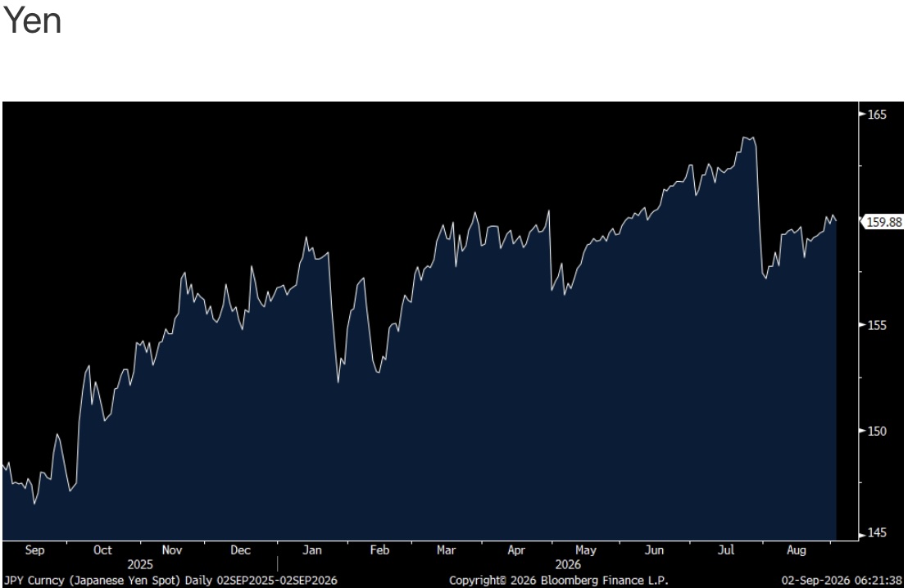Select the Nov month label on axis

coord(172,550)
